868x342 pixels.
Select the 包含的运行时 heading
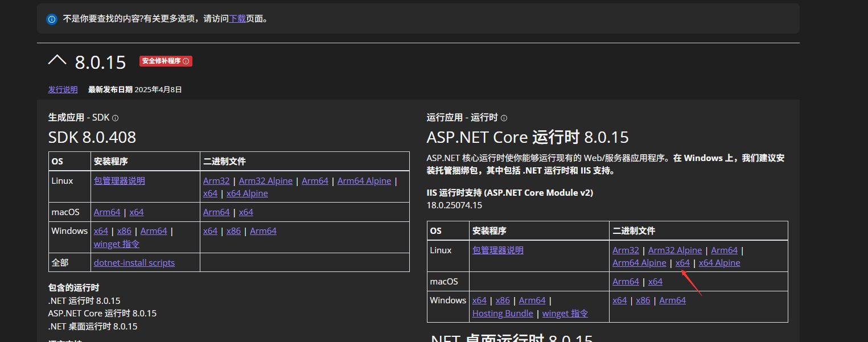pyautogui.click(x=74, y=288)
